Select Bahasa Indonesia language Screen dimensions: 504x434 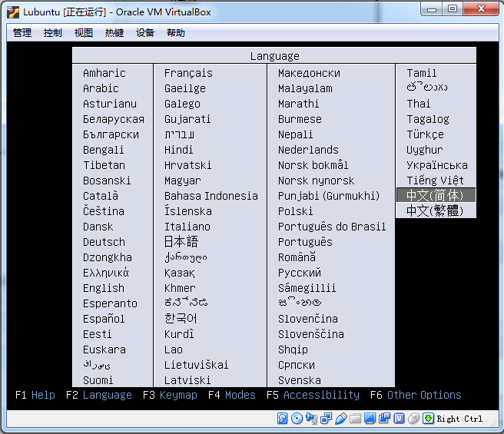click(x=211, y=196)
